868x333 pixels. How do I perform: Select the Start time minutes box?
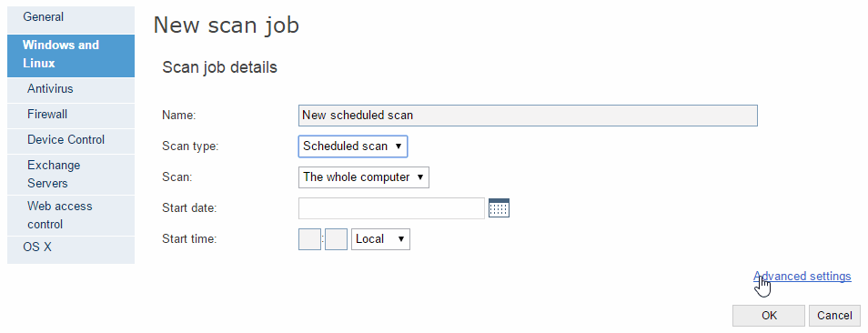336,239
